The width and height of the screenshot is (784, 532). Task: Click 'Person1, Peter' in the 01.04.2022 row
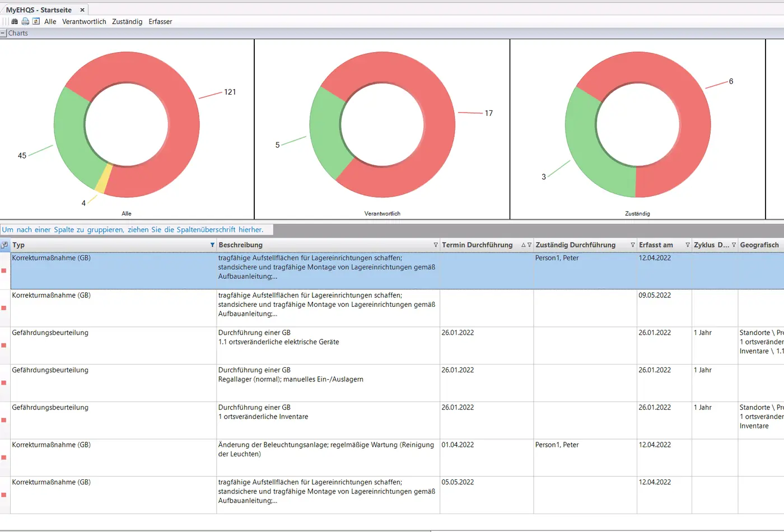click(557, 445)
